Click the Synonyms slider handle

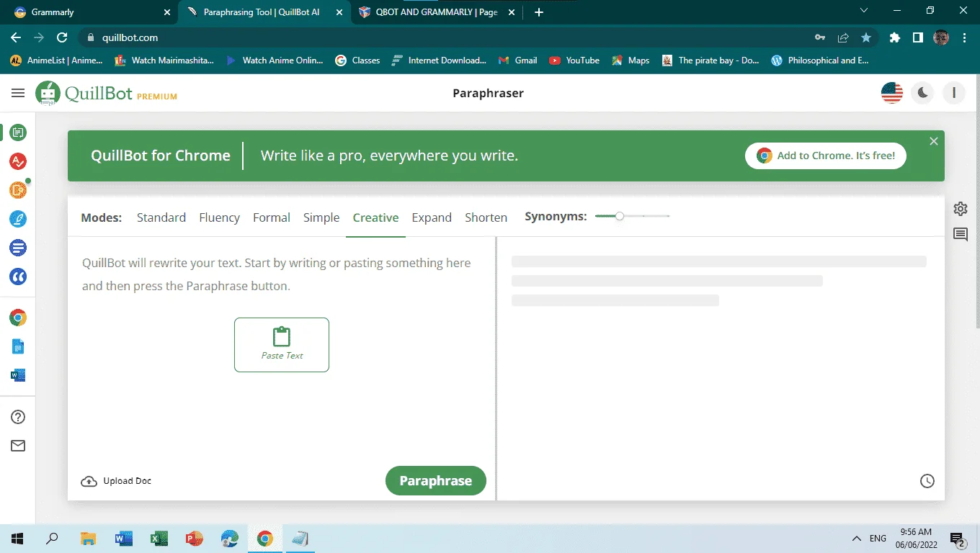[x=619, y=216]
